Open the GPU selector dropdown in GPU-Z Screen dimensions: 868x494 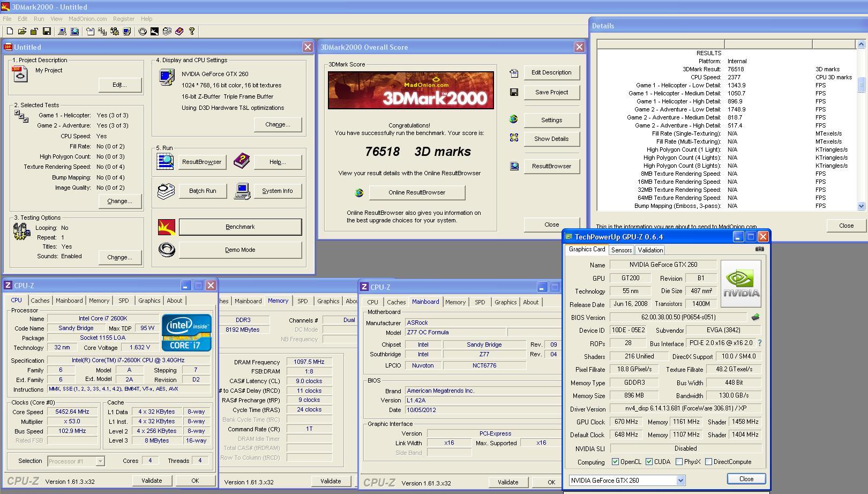[680, 481]
